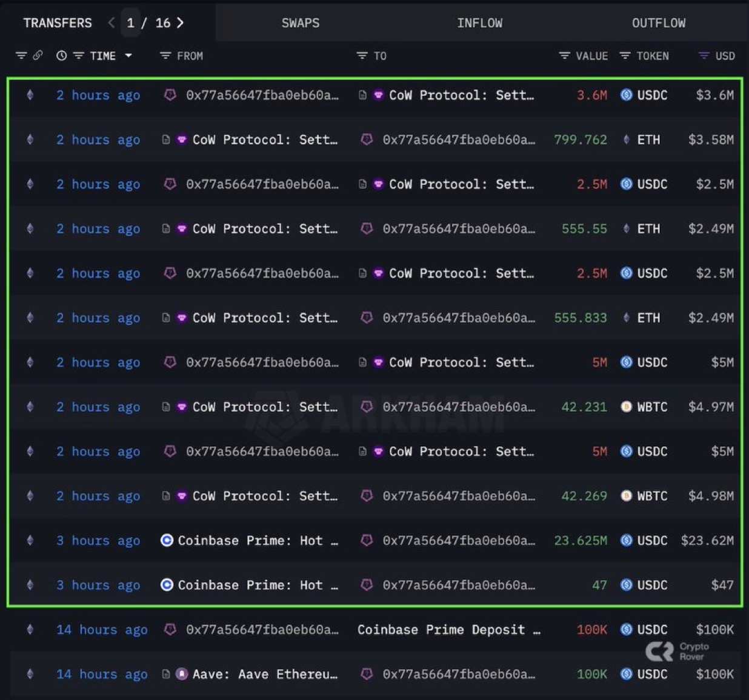
Task: Click the FROM column filter icon
Action: coord(165,56)
